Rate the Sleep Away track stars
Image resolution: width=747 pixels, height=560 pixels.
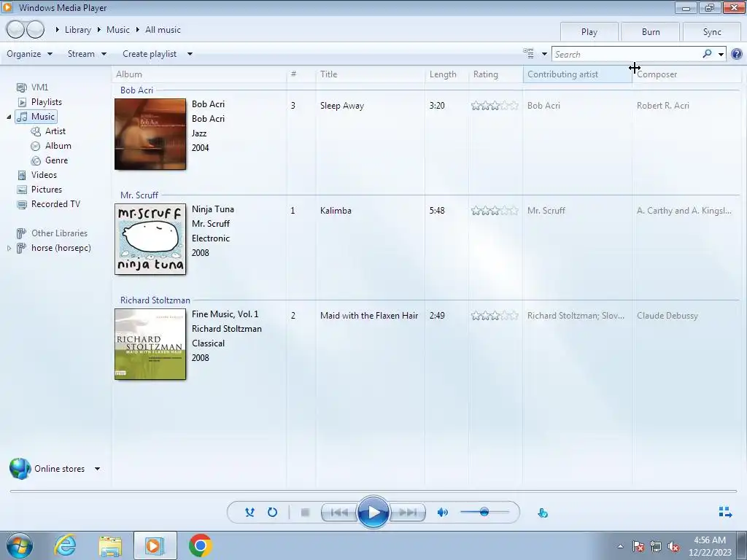(495, 106)
